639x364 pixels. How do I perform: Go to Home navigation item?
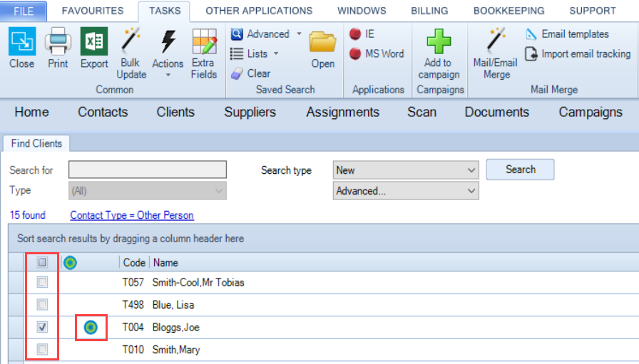pyautogui.click(x=32, y=112)
